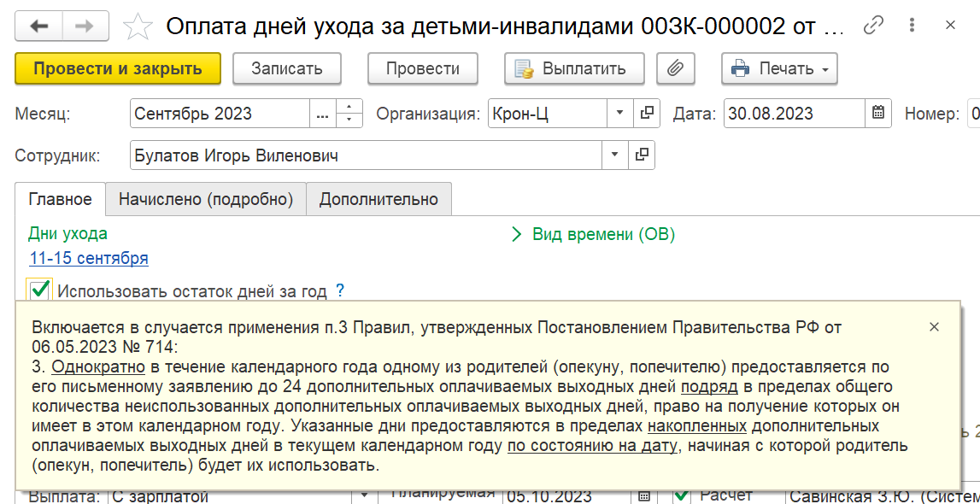Expand the Выплата С зарплатой dropdown
Screen dimensions: 980x504
362,497
